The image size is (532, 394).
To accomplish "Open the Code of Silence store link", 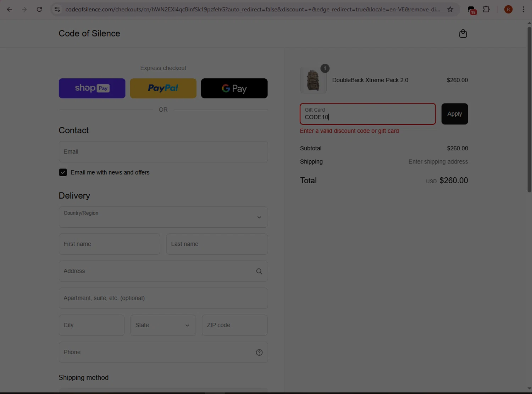I will tap(89, 33).
